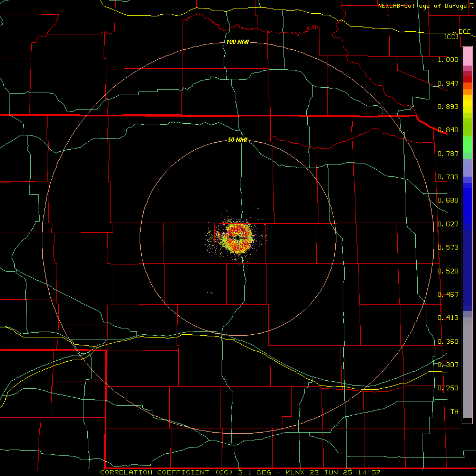
Task: Click the 0.360 colorbar value
Action: pyautogui.click(x=448, y=342)
